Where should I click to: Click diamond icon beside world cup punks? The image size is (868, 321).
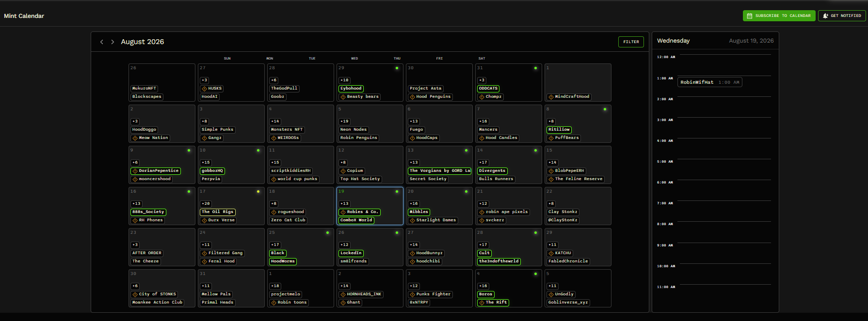click(x=274, y=179)
